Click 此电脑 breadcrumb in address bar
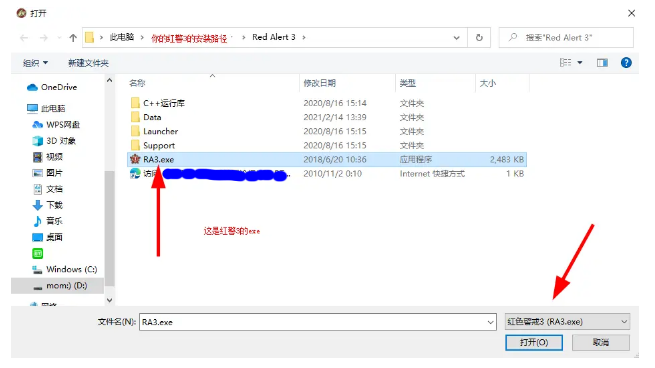Viewport: 655px width, 368px height. click(x=122, y=37)
